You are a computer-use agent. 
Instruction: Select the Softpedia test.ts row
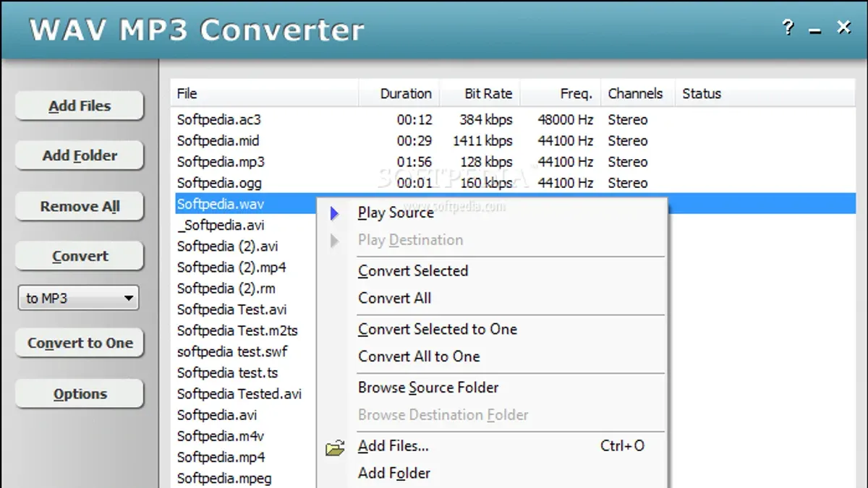coord(227,372)
